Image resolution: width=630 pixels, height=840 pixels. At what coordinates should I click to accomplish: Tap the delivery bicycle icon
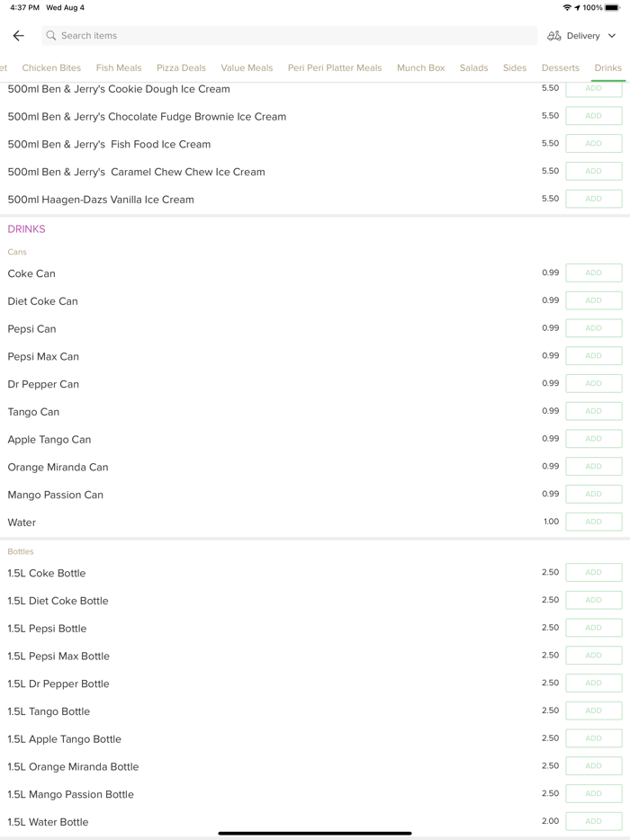(554, 36)
